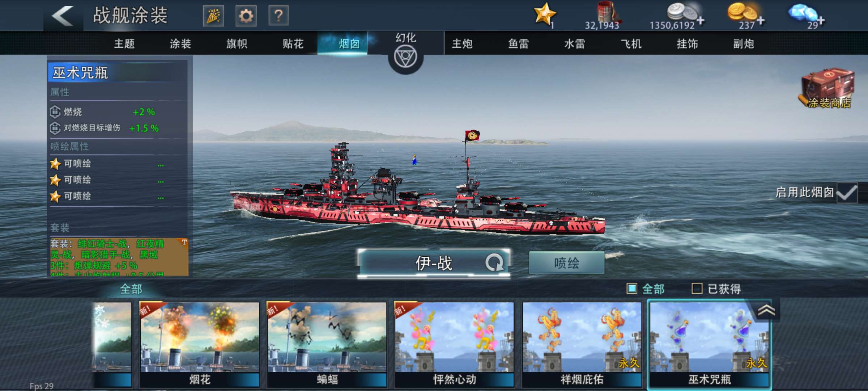868x391 pixels.
Task: Open settings gear icon
Action: pos(246,16)
